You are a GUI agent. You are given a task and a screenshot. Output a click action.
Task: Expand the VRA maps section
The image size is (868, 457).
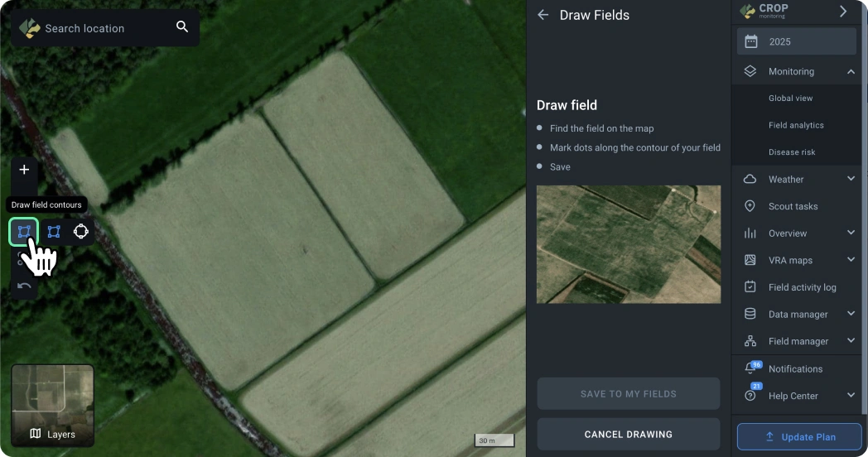(x=851, y=260)
